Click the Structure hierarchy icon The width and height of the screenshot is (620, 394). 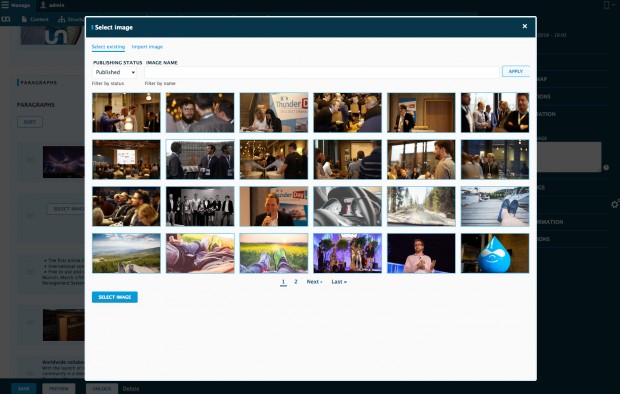pos(62,19)
